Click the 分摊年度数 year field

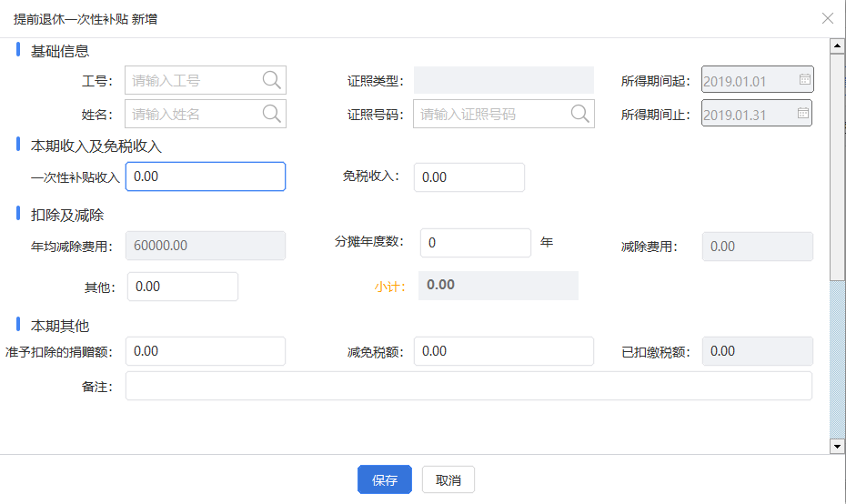point(476,243)
